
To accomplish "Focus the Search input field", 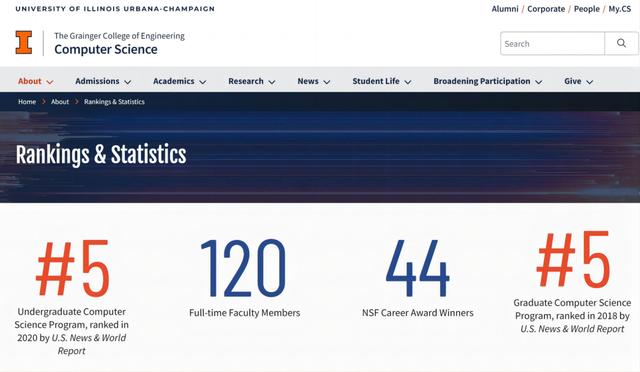I will [553, 43].
